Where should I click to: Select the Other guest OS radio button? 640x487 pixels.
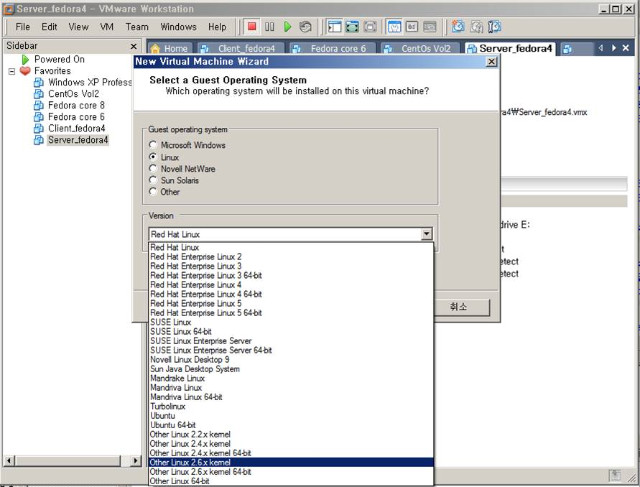[153, 191]
